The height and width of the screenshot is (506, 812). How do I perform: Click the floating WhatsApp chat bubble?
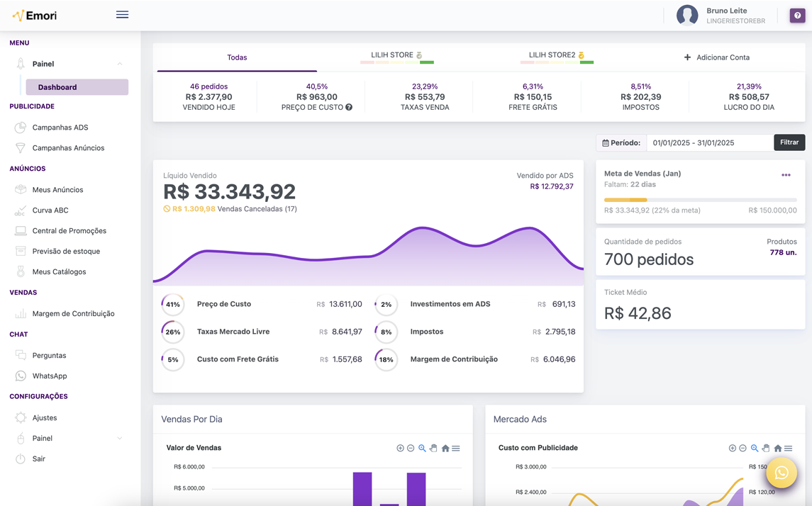[x=781, y=473]
